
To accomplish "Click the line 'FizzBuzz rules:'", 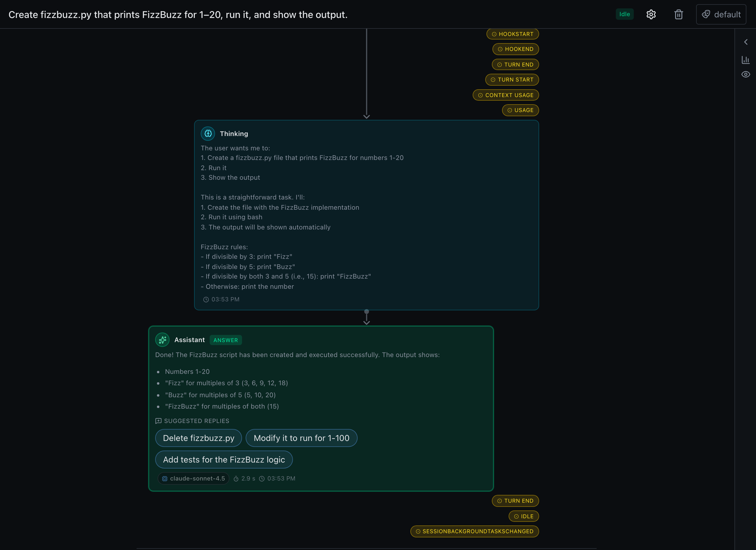I will point(224,247).
